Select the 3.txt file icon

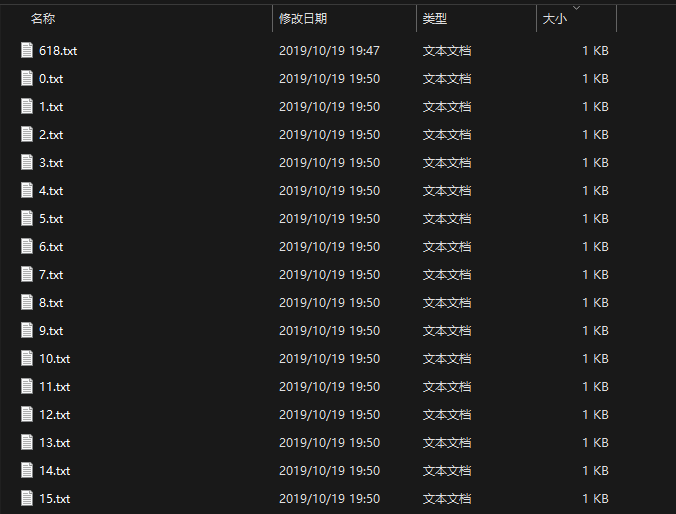(27, 163)
